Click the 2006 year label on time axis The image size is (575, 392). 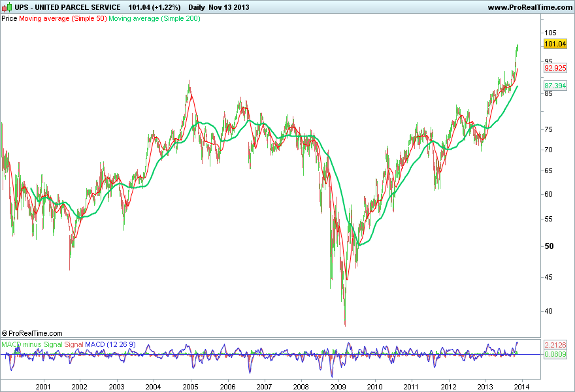click(228, 387)
